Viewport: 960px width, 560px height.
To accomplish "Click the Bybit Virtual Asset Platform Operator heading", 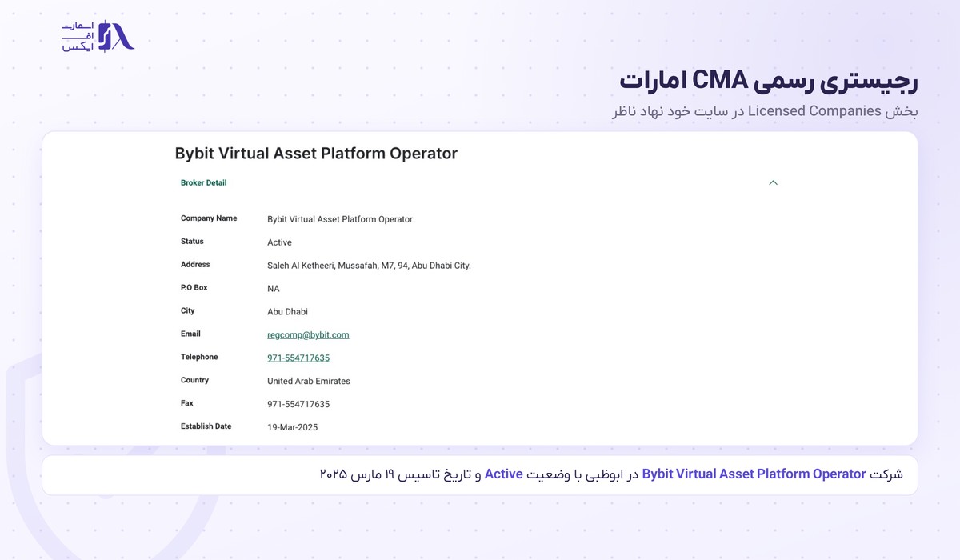I will [316, 154].
